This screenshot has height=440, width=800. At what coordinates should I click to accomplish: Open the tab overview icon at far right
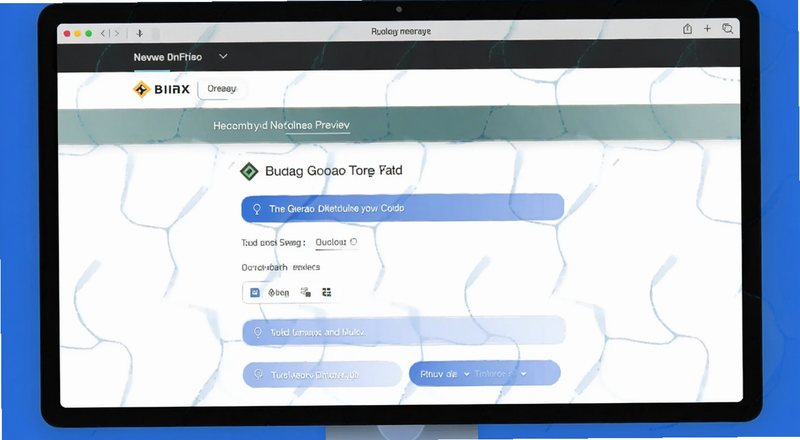click(728, 29)
